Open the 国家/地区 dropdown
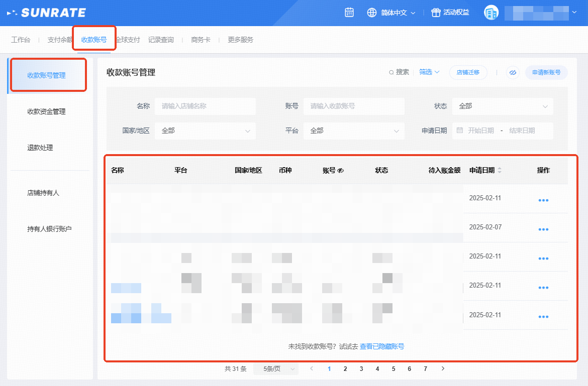The width and height of the screenshot is (588, 386). pyautogui.click(x=205, y=131)
